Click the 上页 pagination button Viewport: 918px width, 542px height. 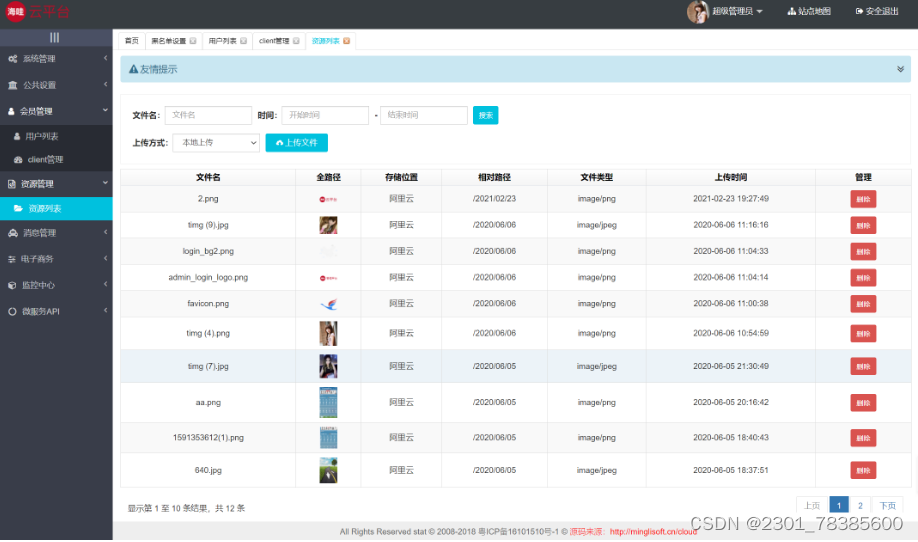point(812,506)
